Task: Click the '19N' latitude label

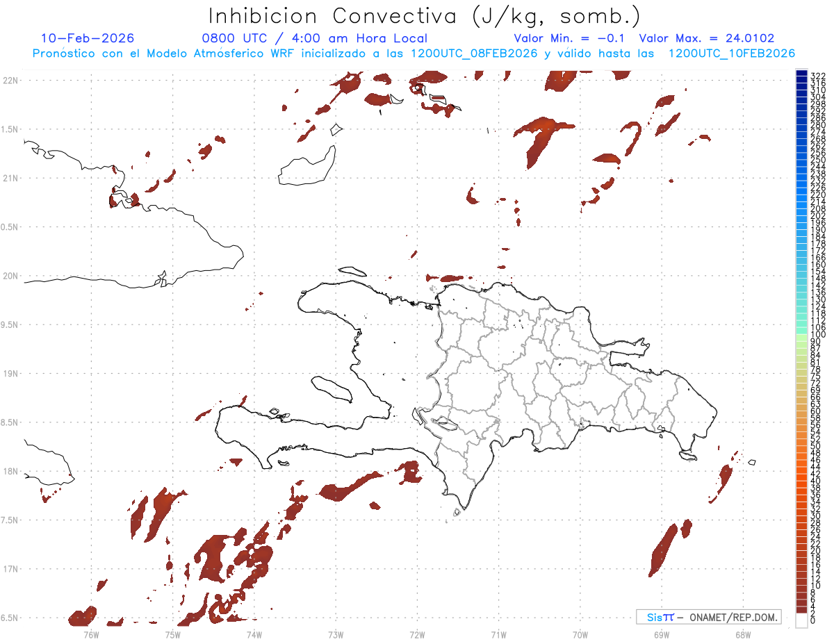Action: [10, 374]
